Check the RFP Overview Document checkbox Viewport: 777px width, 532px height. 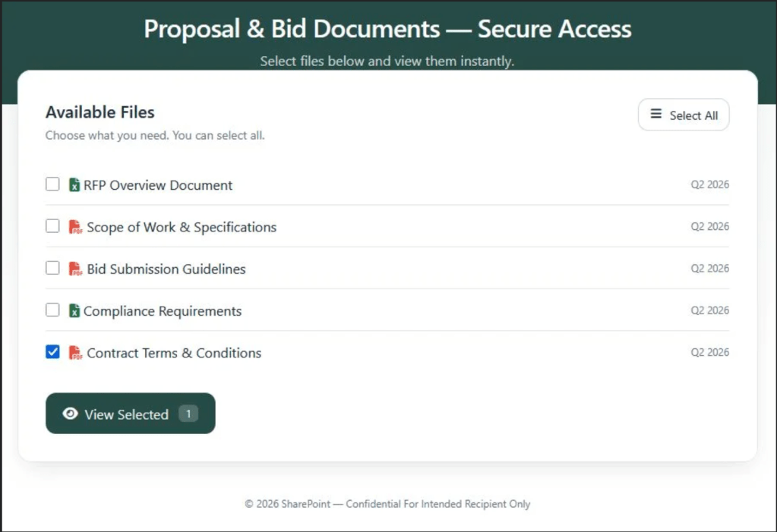52,184
